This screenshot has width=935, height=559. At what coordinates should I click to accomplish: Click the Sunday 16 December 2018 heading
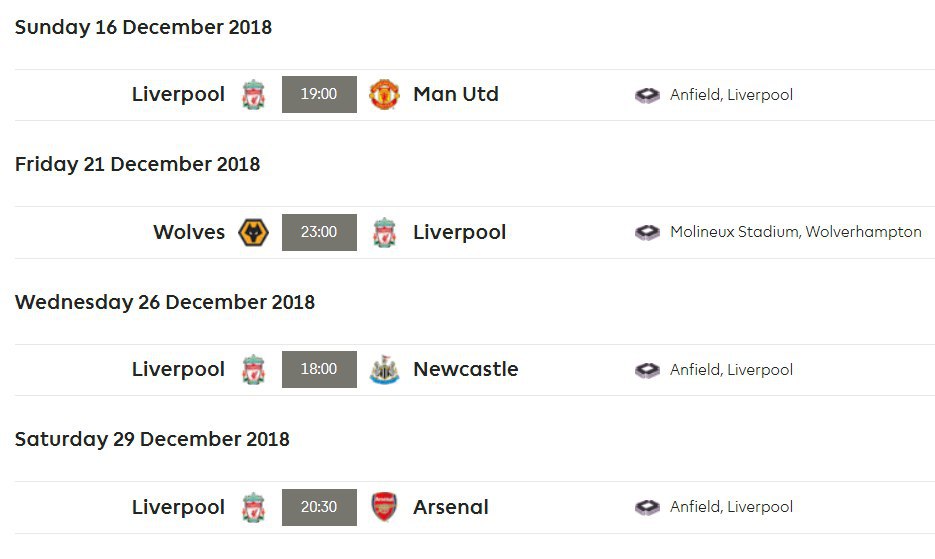click(143, 27)
